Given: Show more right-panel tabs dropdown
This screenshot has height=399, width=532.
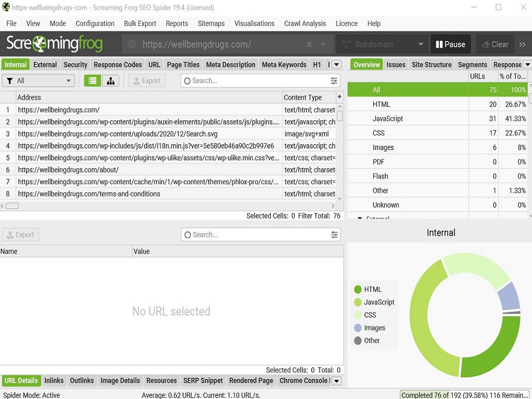Looking at the screenshot, I should coord(527,64).
